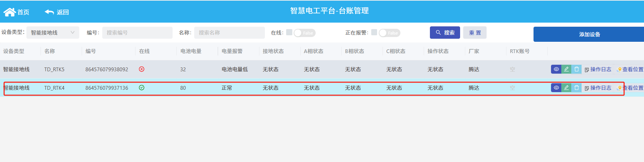Open 查看位置 for TD_RTK4

pyautogui.click(x=630, y=88)
